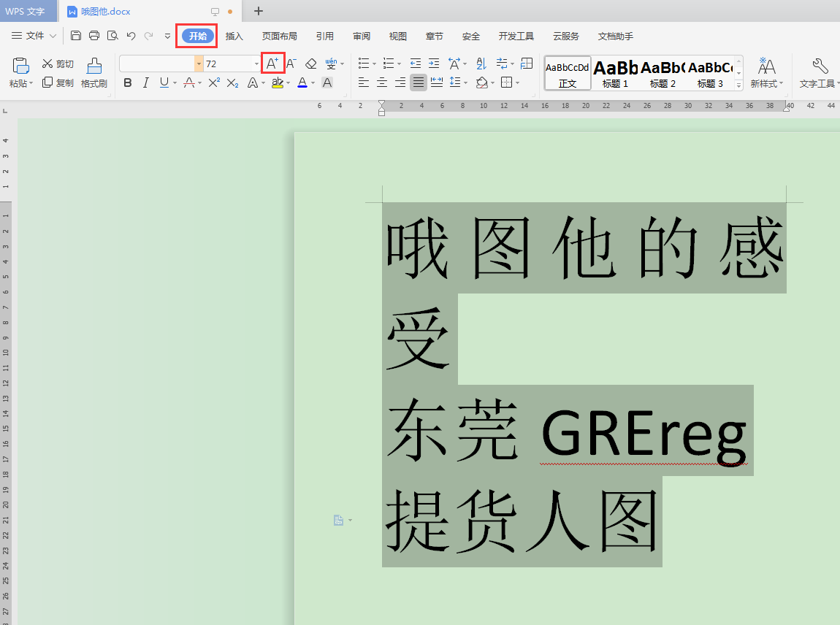
Task: Click the Print icon
Action: (x=94, y=36)
